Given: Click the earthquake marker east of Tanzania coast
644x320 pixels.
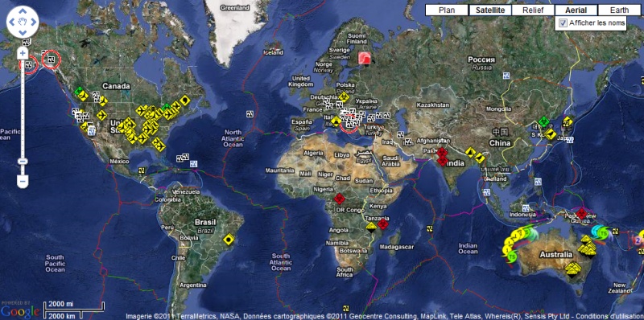Looking at the screenshot, I should pyautogui.click(x=430, y=228).
